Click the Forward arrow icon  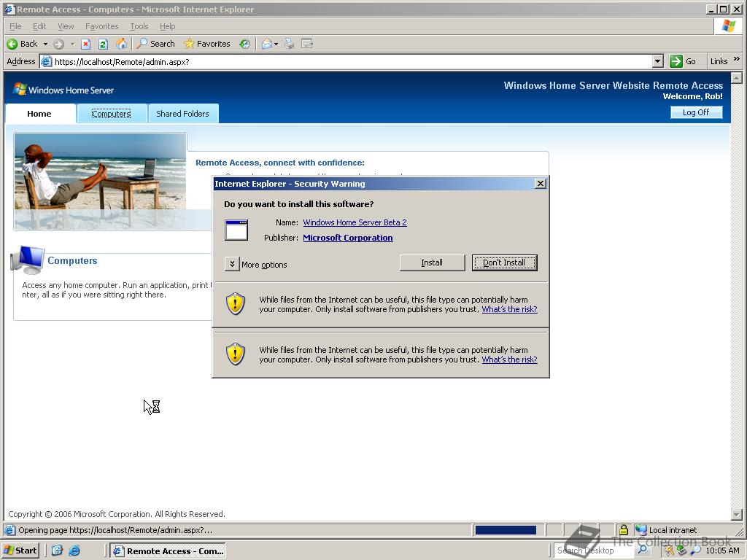[58, 44]
